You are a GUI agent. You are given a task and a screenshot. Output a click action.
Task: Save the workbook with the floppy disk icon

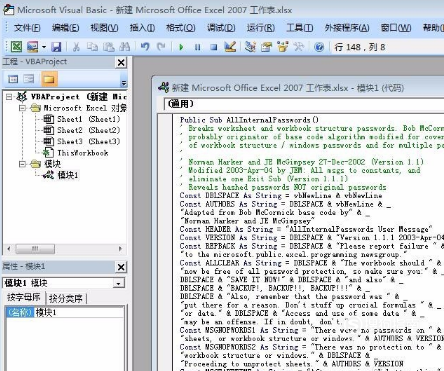click(56, 47)
